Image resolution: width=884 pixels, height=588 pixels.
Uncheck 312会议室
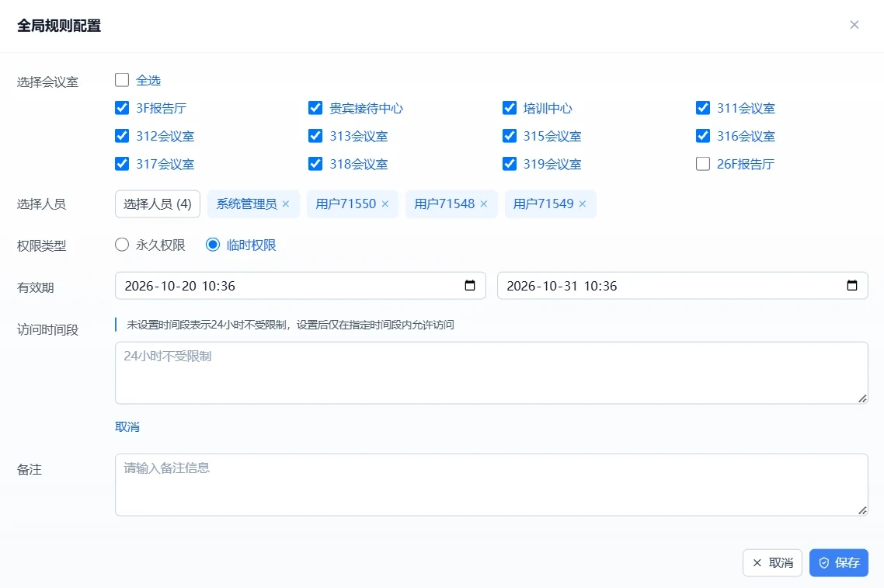[x=122, y=136]
